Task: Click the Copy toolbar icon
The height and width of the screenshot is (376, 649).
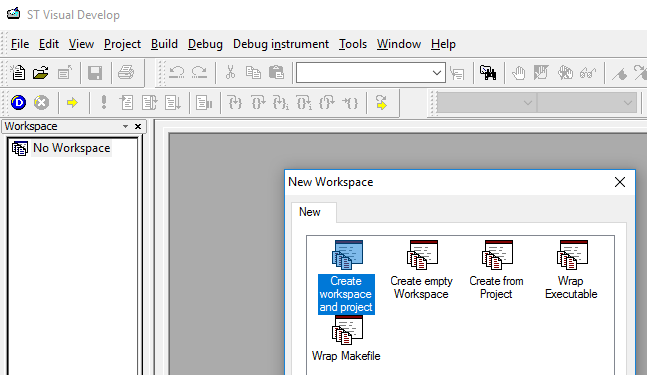Action: click(253, 73)
